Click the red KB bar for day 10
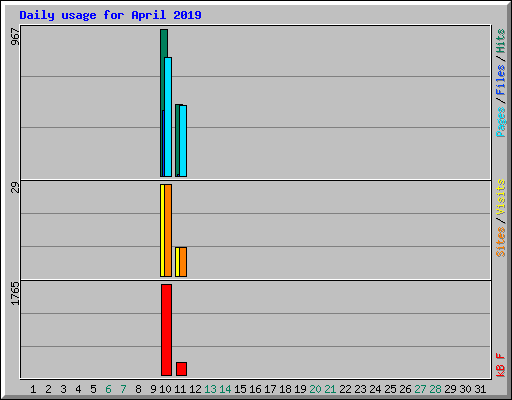 (x=166, y=330)
